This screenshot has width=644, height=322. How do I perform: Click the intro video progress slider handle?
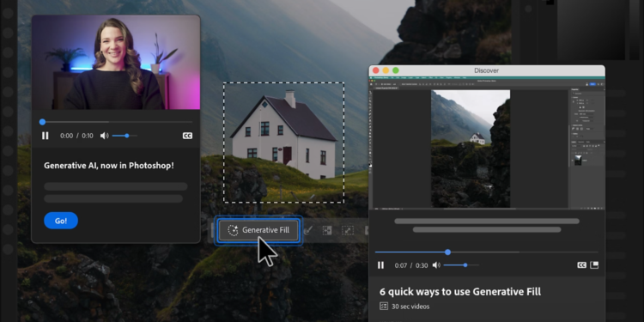pos(42,122)
